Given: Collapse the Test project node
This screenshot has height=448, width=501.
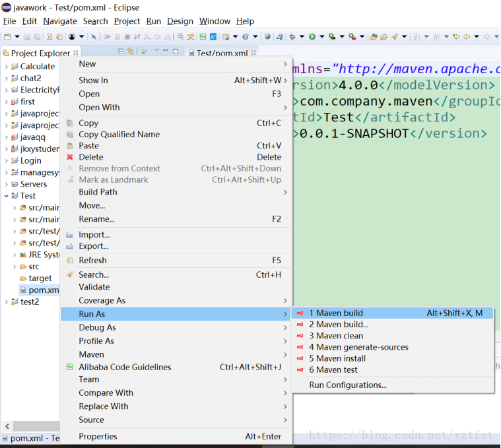Looking at the screenshot, I should click(7, 196).
